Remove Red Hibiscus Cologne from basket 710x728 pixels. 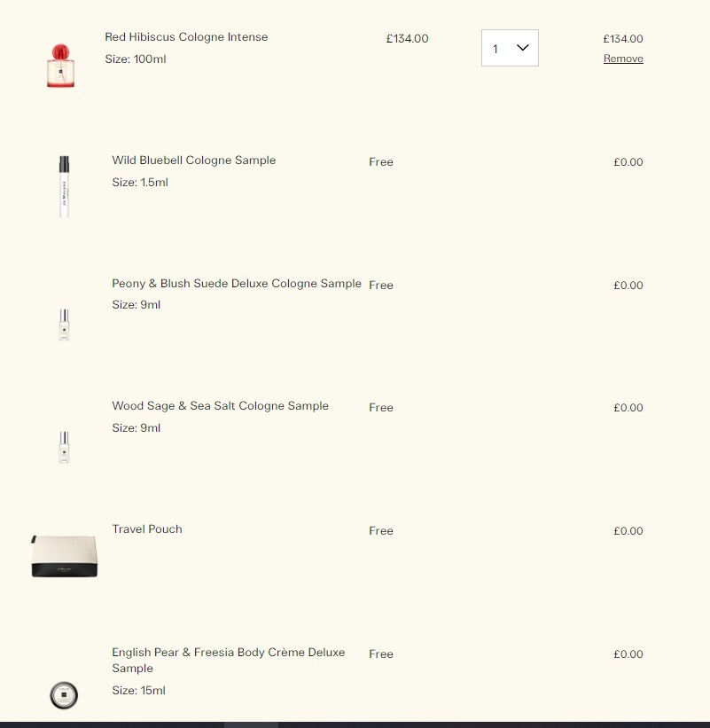point(623,59)
